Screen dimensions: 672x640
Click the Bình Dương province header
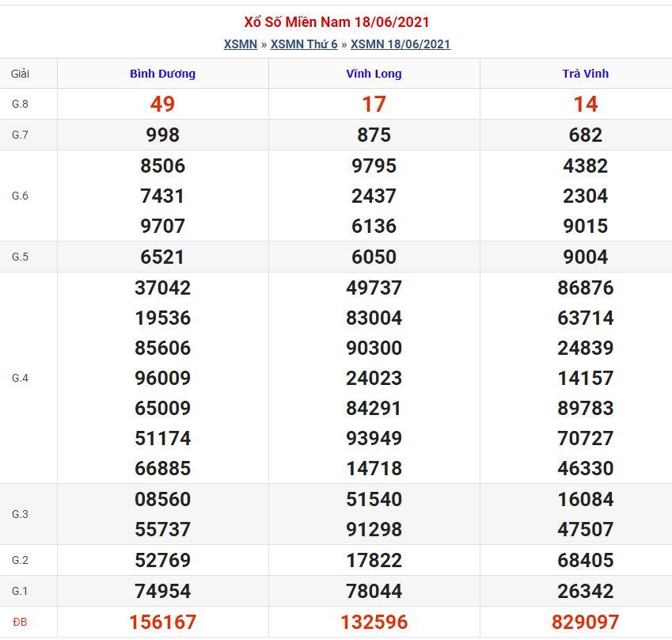pyautogui.click(x=162, y=74)
